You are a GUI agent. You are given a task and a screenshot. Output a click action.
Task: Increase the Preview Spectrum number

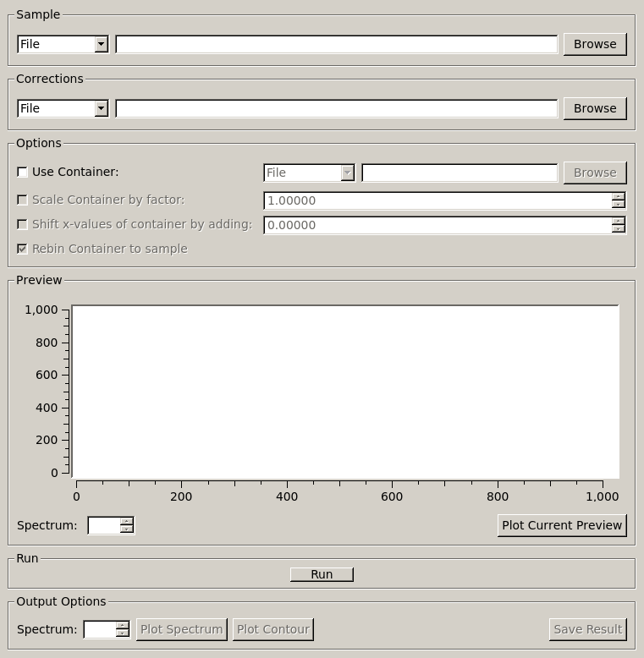click(127, 522)
